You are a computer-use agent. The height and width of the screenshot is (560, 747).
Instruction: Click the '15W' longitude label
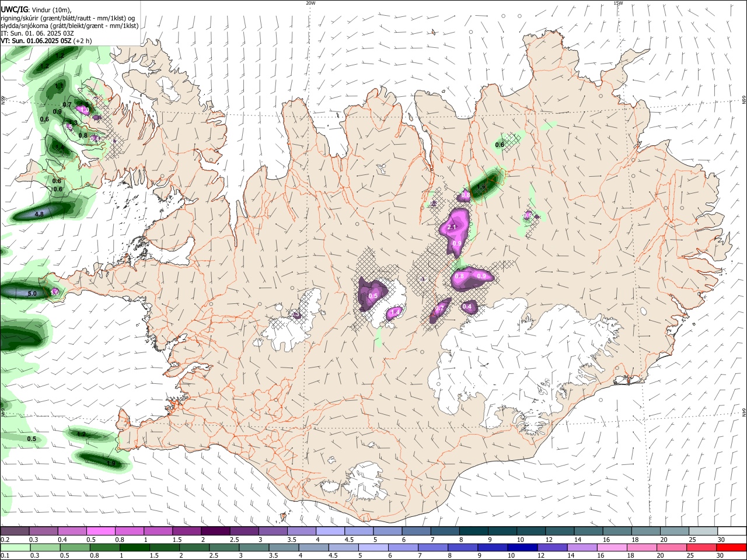tap(618, 3)
